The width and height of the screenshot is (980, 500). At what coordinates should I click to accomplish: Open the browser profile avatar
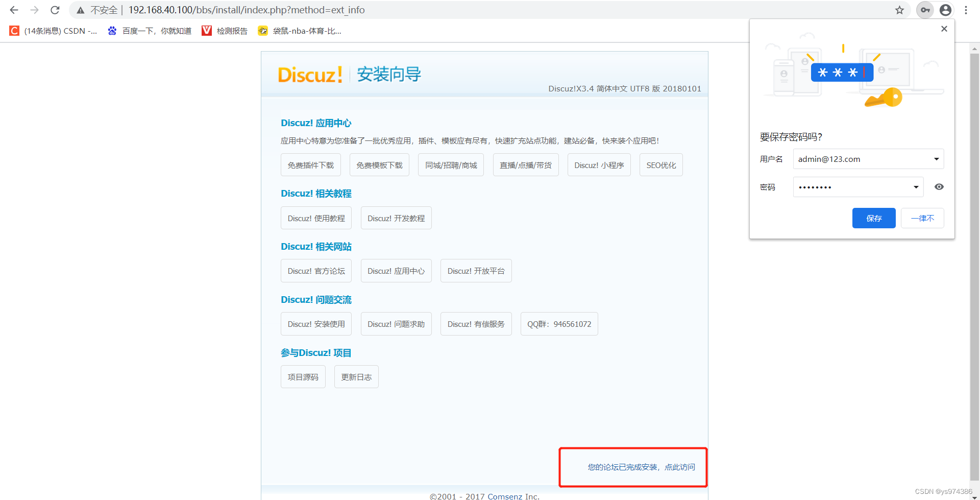click(x=945, y=10)
